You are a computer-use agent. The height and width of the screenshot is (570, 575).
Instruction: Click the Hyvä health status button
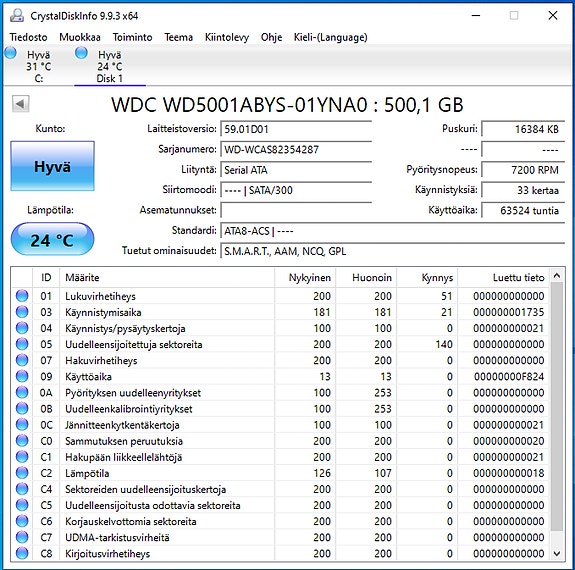point(52,166)
